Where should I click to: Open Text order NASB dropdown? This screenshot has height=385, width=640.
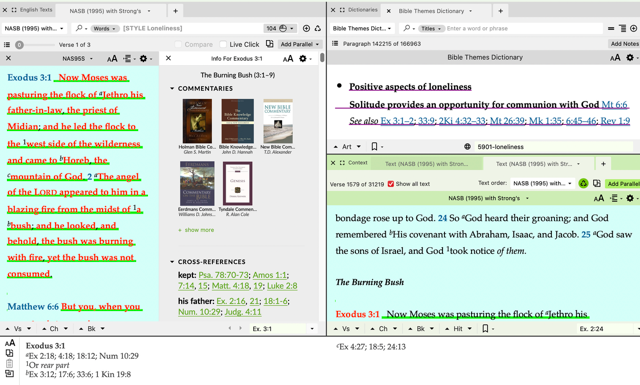click(x=542, y=183)
